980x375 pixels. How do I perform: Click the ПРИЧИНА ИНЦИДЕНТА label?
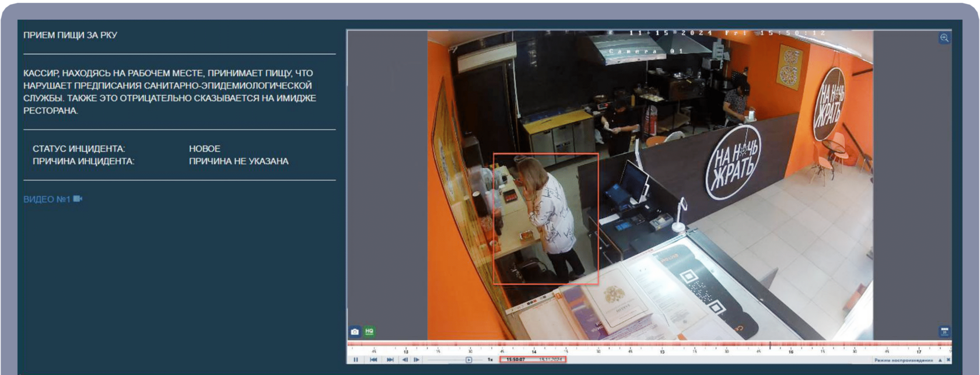coord(83,161)
